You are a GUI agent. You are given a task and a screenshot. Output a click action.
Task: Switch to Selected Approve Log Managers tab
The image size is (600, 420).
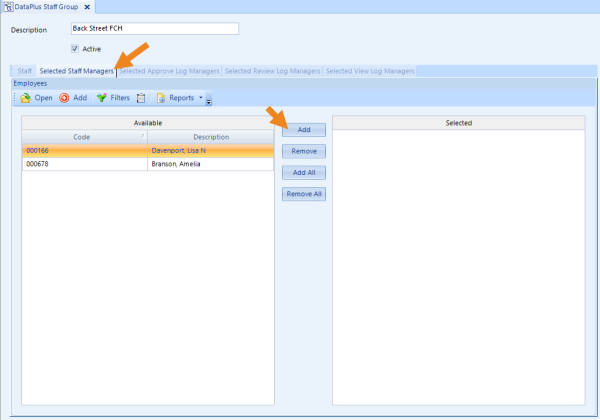(169, 71)
